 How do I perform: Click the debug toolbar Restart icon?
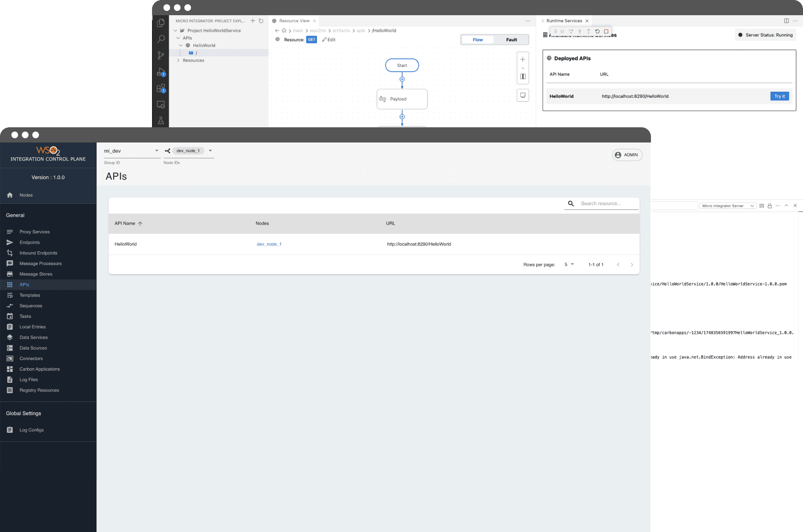coord(597,31)
